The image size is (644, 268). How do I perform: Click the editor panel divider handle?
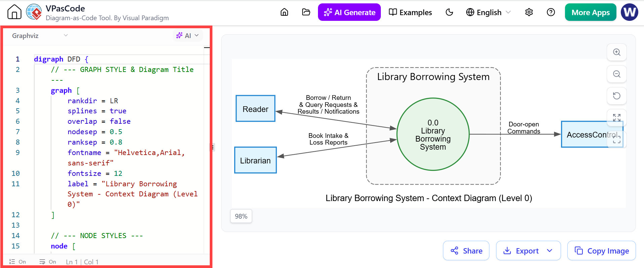click(x=213, y=147)
